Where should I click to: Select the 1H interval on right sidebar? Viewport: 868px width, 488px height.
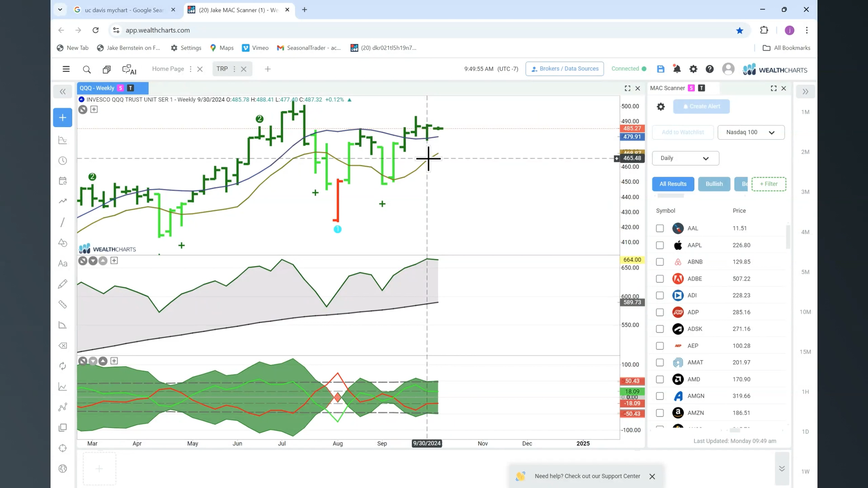[805, 392]
